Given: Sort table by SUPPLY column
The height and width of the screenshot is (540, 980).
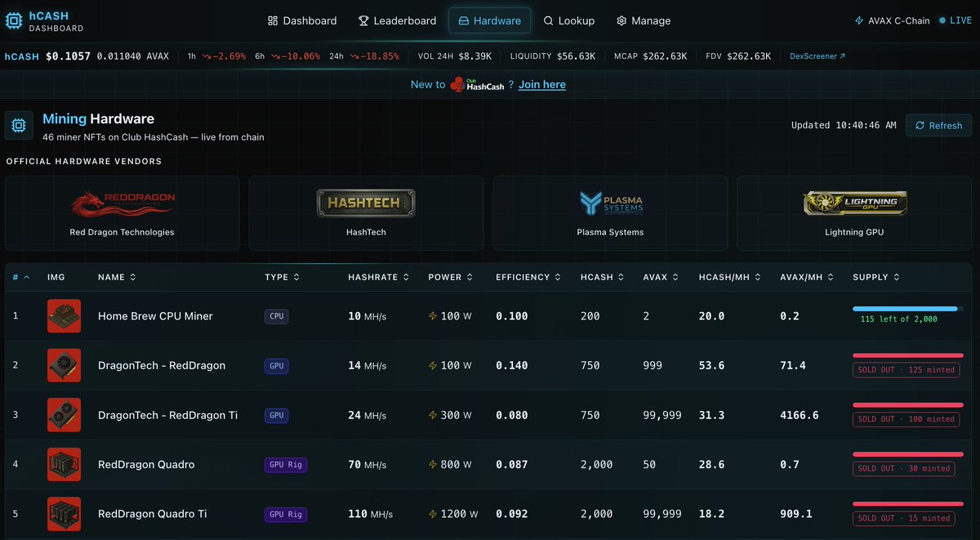Looking at the screenshot, I should coord(876,277).
